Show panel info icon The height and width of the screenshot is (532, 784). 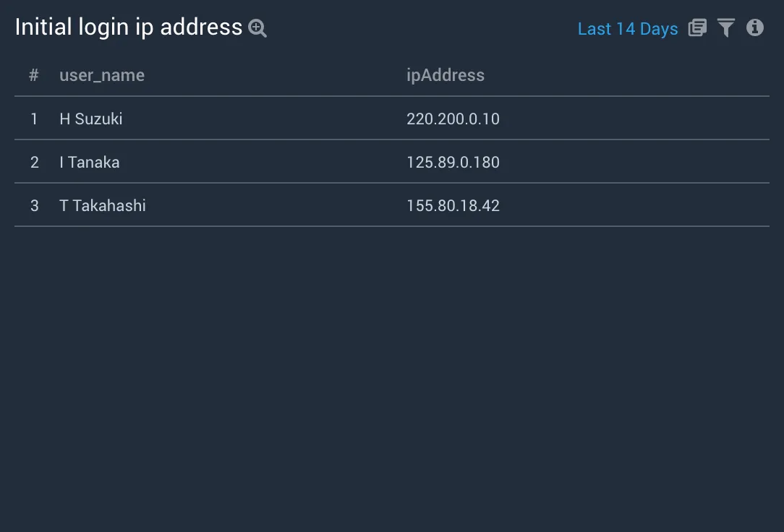[755, 27]
